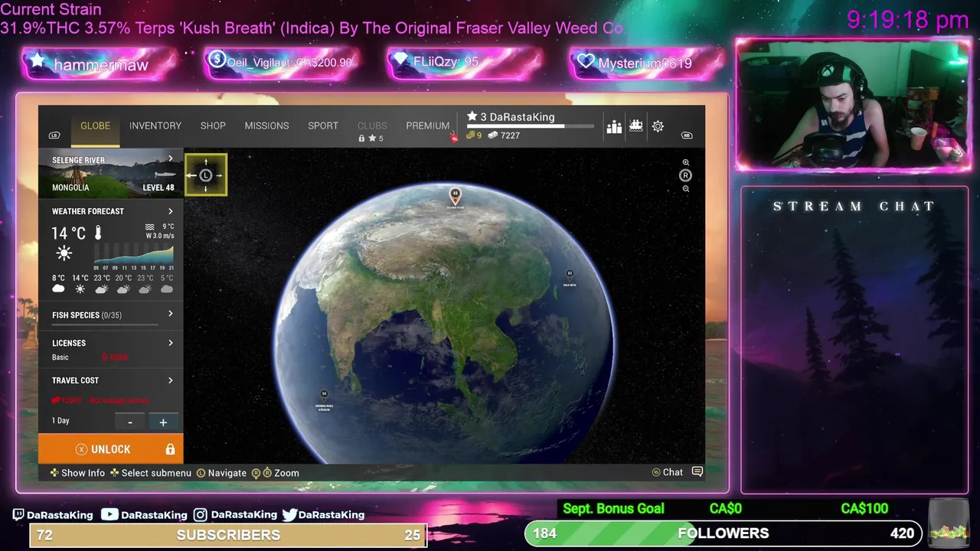The height and width of the screenshot is (551, 980).
Task: Increase travel days with plus button
Action: [x=163, y=422]
